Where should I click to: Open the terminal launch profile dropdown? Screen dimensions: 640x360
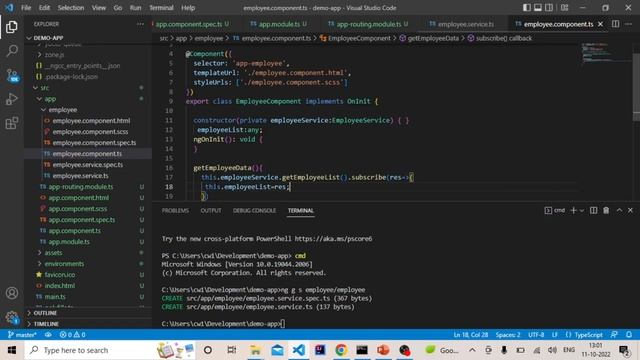[x=582, y=211]
